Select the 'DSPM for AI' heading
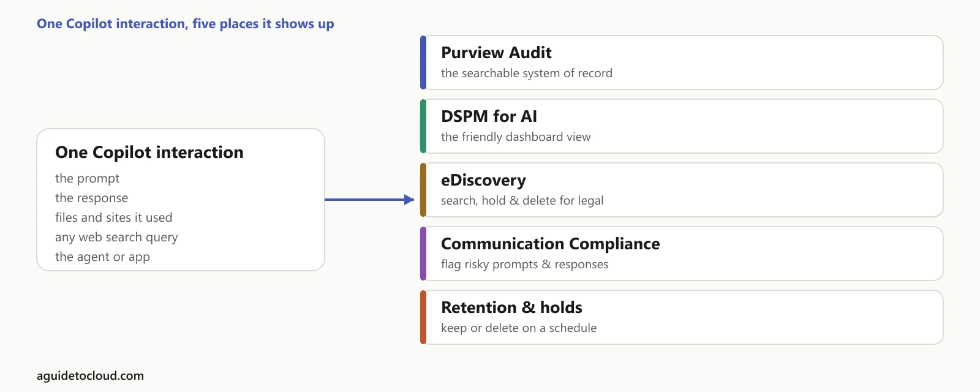 (489, 116)
